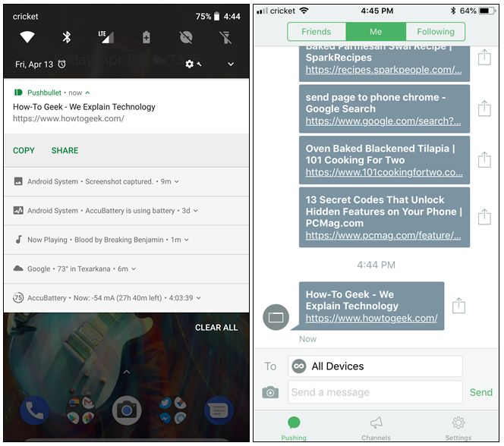The height and width of the screenshot is (446, 504).
Task: Collapse the Pushbullet notification caret
Action: (87, 93)
